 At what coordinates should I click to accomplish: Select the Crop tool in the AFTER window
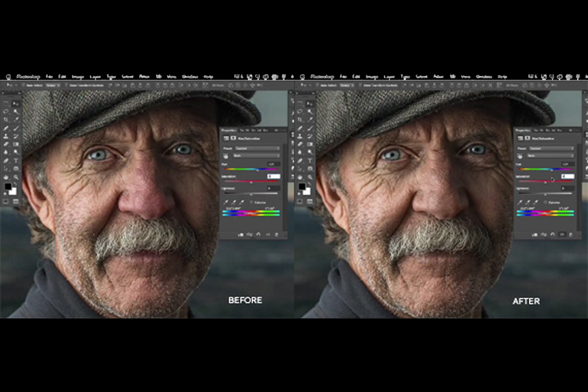coord(300,120)
